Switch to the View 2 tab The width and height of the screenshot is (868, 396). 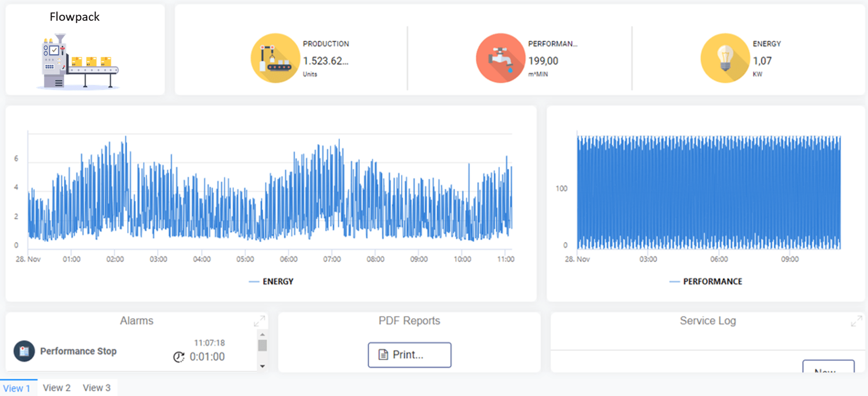click(x=57, y=388)
